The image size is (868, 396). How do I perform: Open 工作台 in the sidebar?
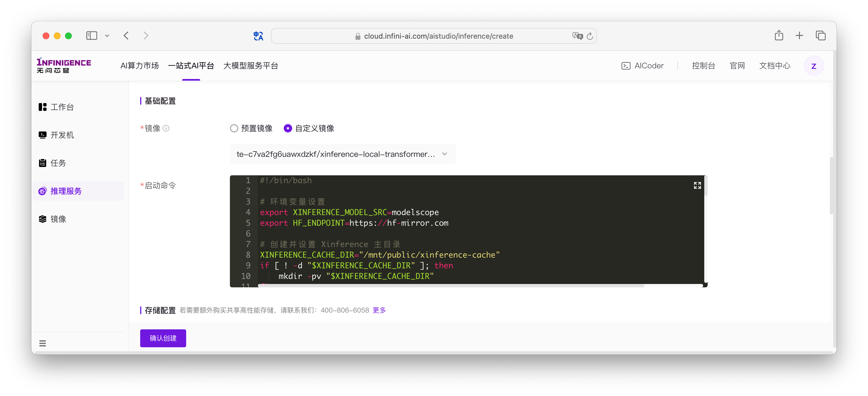pos(78,107)
